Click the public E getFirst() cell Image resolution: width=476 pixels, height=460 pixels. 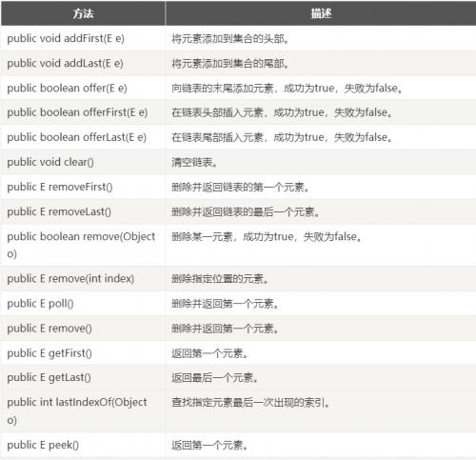click(x=83, y=353)
